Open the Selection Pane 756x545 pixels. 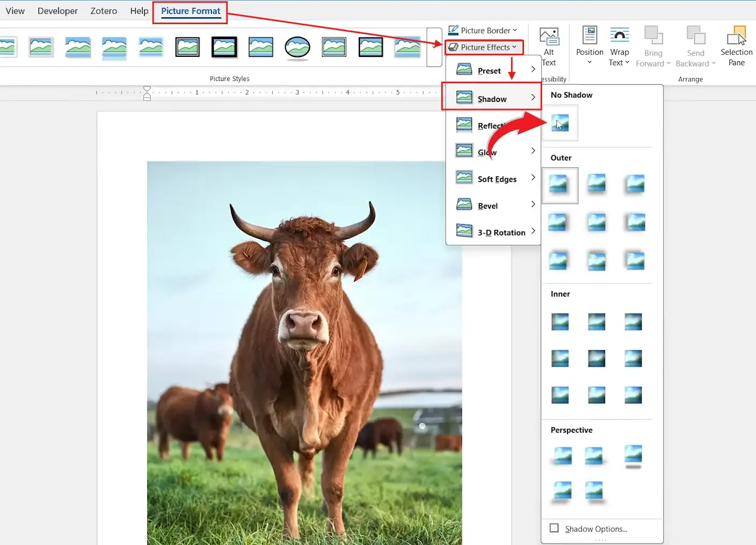click(x=736, y=47)
